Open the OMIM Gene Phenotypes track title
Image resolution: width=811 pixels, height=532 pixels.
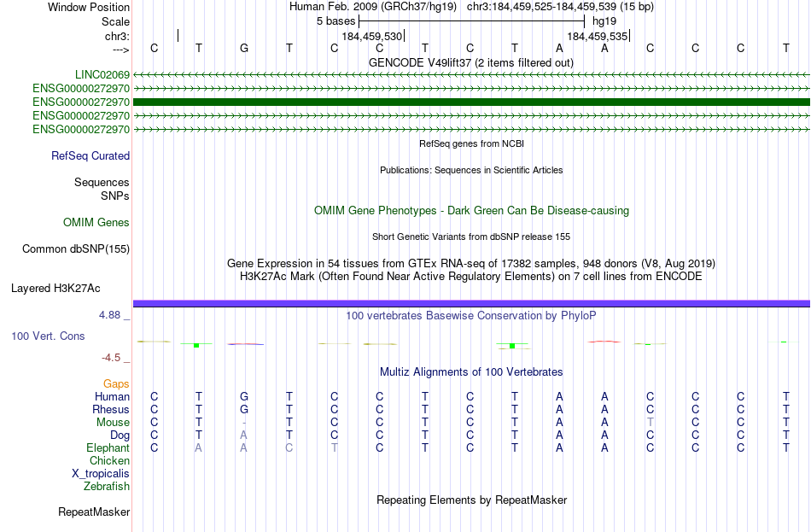coord(471,211)
